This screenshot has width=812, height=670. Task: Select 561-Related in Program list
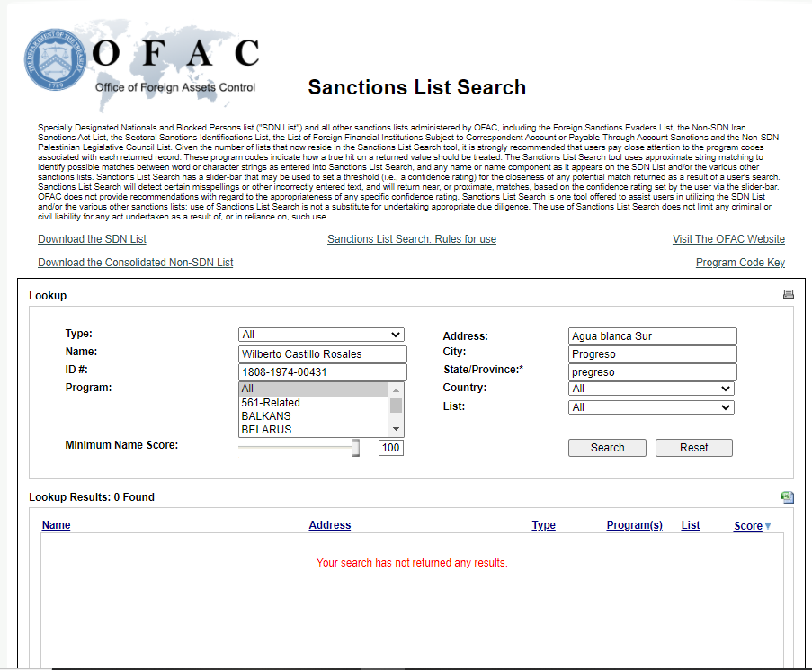[271, 403]
